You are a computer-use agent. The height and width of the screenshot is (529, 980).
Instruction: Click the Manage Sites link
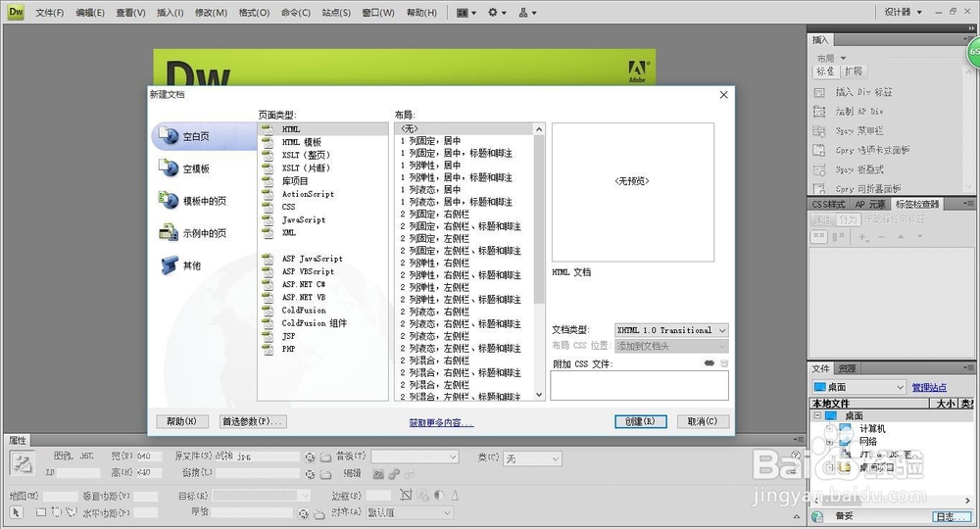point(929,387)
